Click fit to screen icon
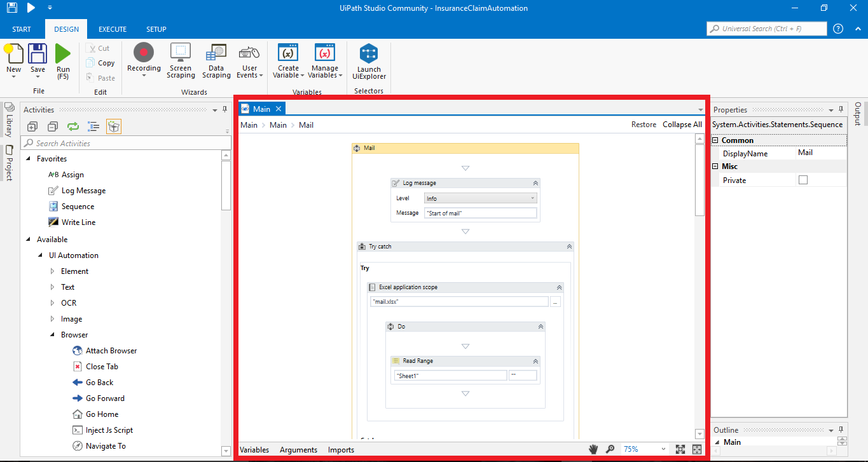The image size is (868, 462). point(680,449)
